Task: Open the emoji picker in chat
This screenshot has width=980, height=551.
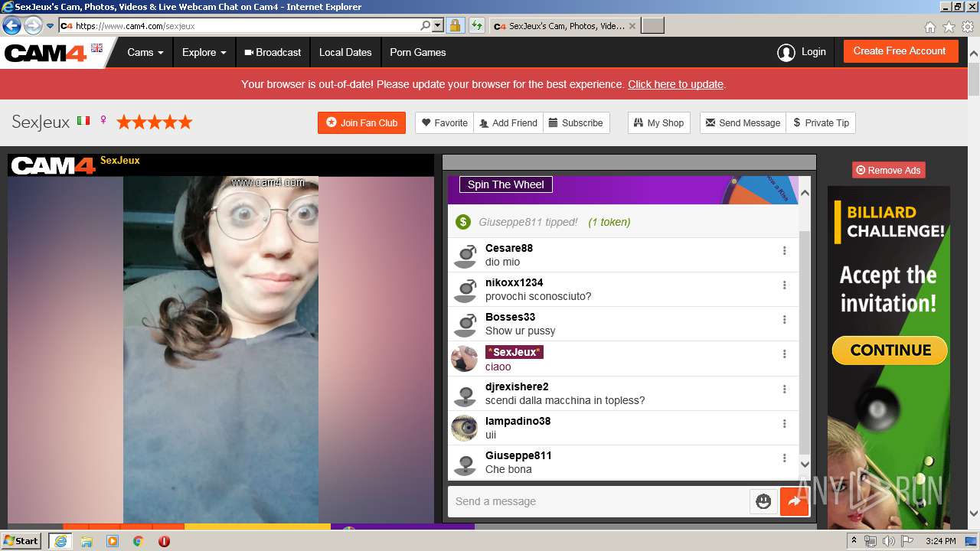Action: click(763, 501)
